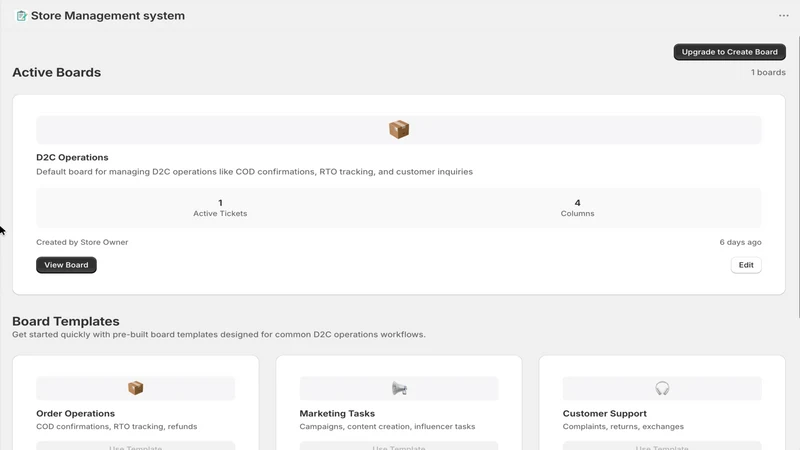Image resolution: width=800 pixels, height=450 pixels.
Task: Open the D2C Operations View Board button
Action: pyautogui.click(x=66, y=265)
